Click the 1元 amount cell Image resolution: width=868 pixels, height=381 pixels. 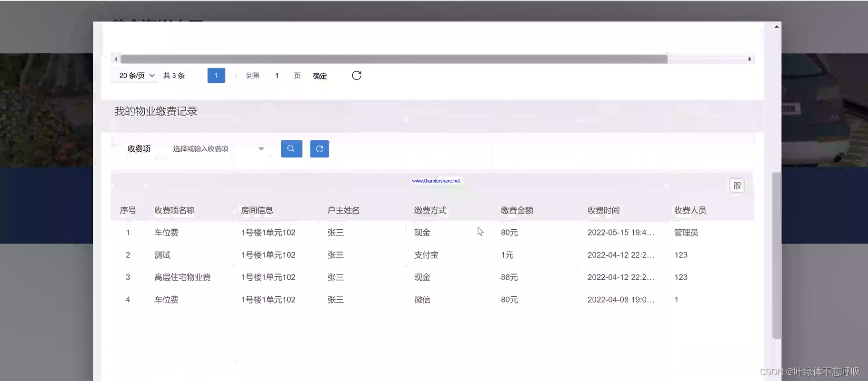point(507,255)
